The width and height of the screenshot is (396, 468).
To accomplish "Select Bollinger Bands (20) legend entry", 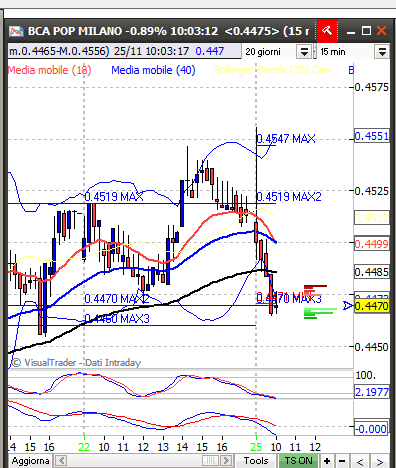I will [x=272, y=70].
